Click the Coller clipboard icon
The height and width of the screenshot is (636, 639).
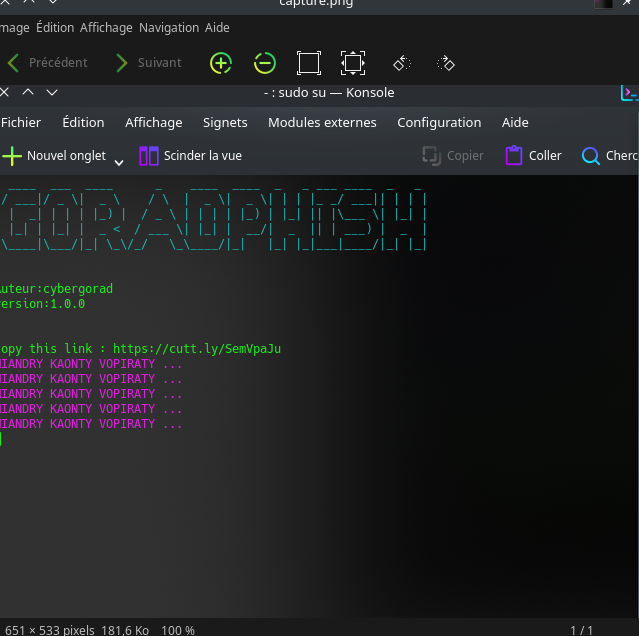tap(514, 156)
